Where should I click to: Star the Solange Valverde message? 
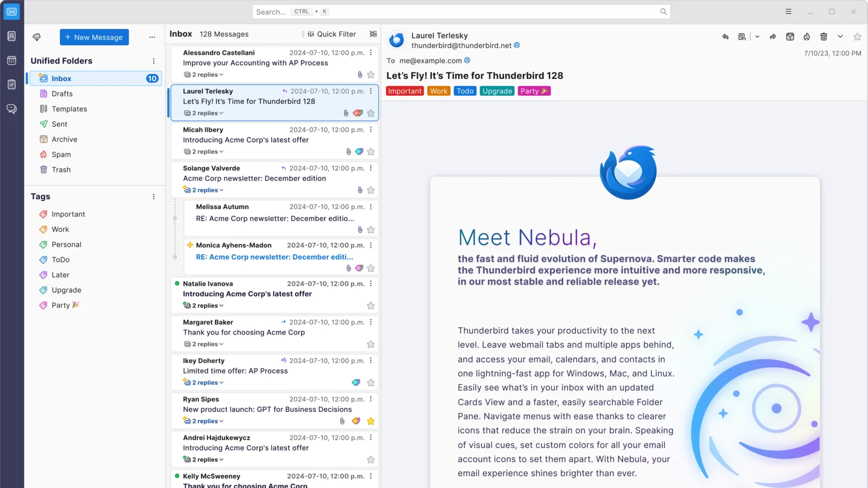coord(371,190)
